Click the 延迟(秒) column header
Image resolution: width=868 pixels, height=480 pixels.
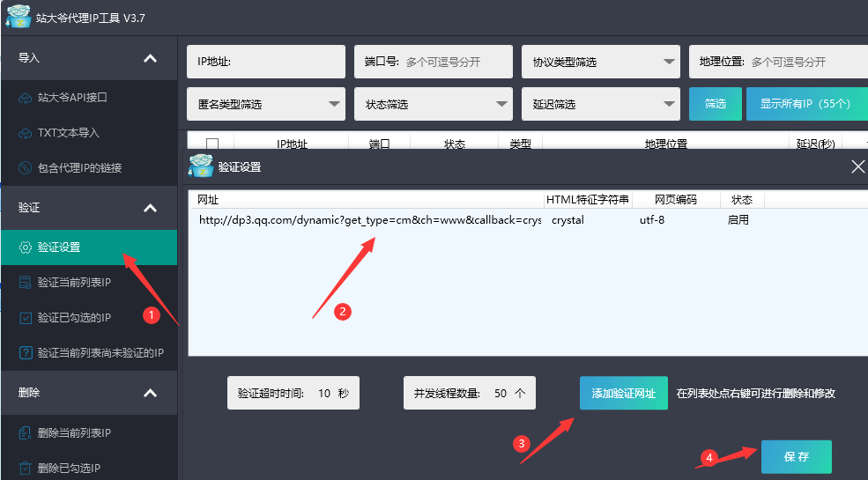click(815, 144)
